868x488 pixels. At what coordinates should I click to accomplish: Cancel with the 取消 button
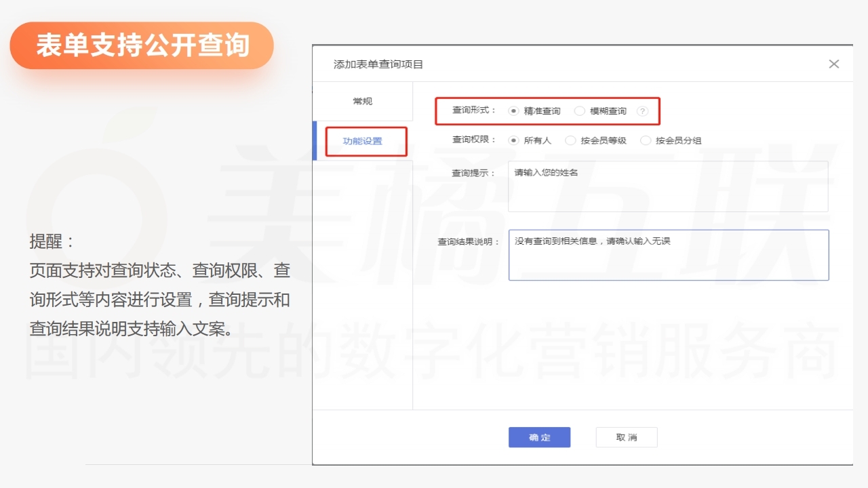tap(627, 437)
